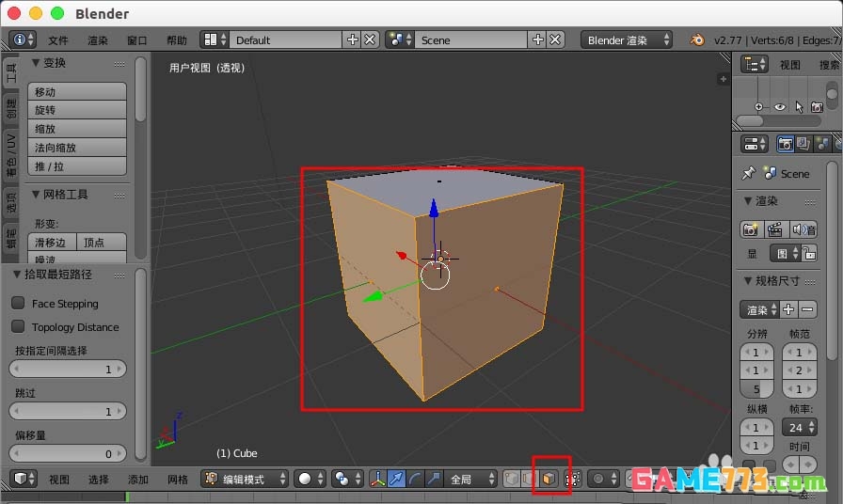Switch to face select mode
Viewport: 843px width, 504px height.
548,479
